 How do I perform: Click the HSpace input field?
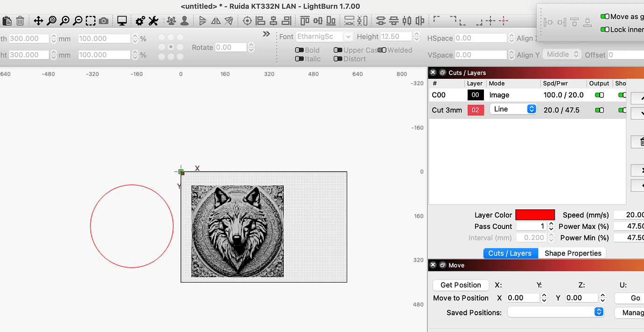[x=481, y=38]
